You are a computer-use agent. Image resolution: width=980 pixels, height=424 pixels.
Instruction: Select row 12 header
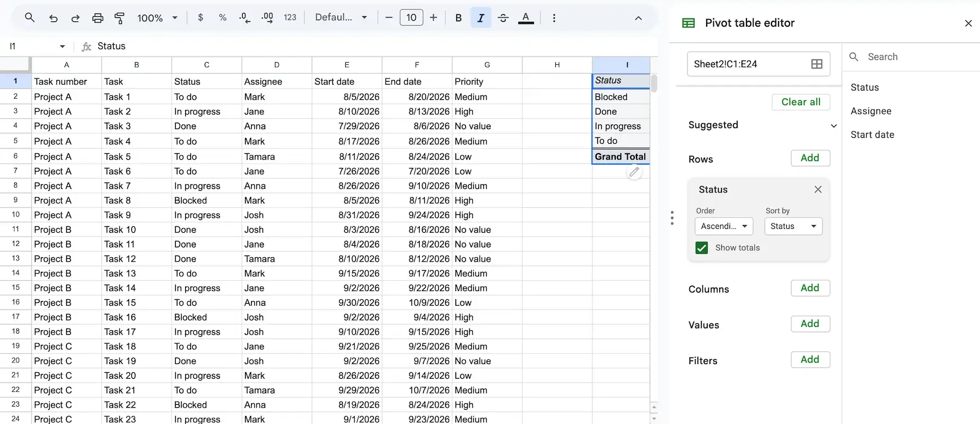coord(15,244)
